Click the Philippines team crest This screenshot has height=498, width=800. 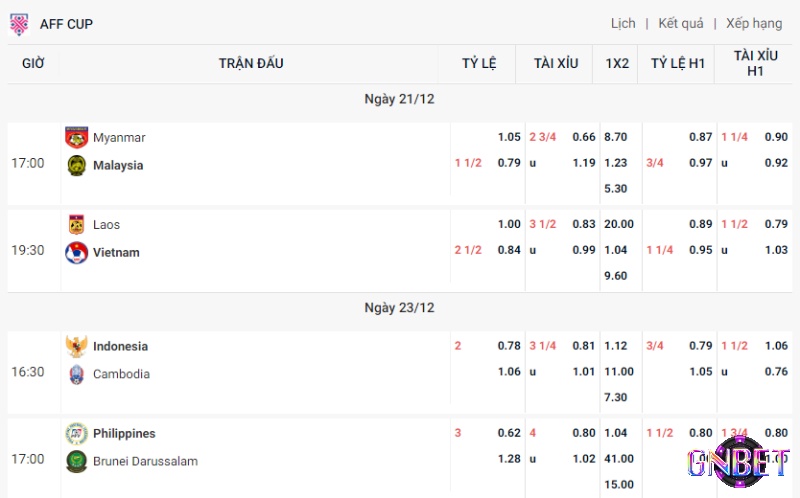point(77,434)
